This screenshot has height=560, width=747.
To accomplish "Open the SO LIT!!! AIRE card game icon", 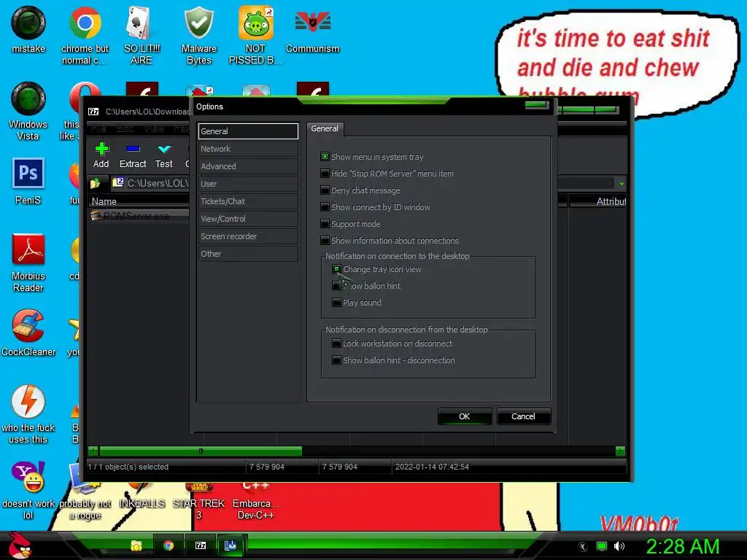I will 141,35.
